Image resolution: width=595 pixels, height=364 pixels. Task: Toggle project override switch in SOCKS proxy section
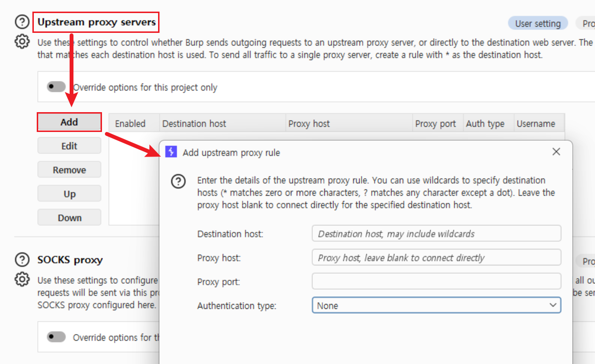click(x=57, y=337)
